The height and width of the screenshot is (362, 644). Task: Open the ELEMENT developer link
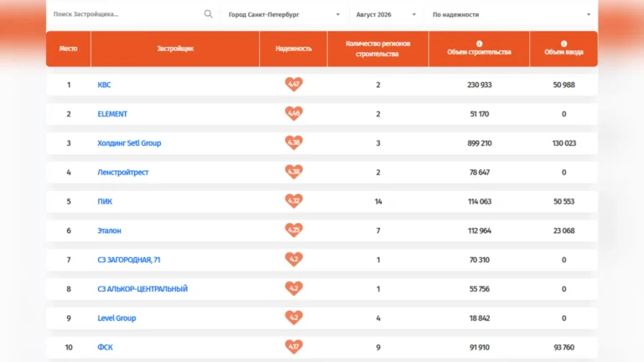[112, 114]
